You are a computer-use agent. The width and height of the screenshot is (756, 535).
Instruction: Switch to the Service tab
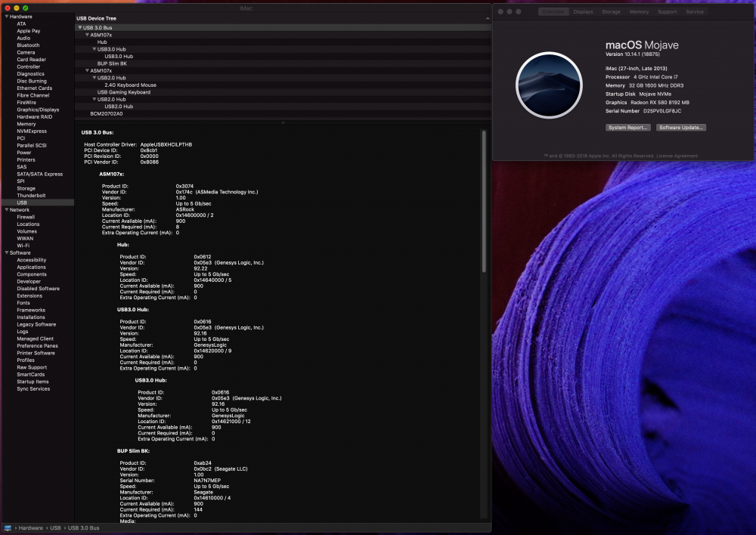[x=695, y=11]
